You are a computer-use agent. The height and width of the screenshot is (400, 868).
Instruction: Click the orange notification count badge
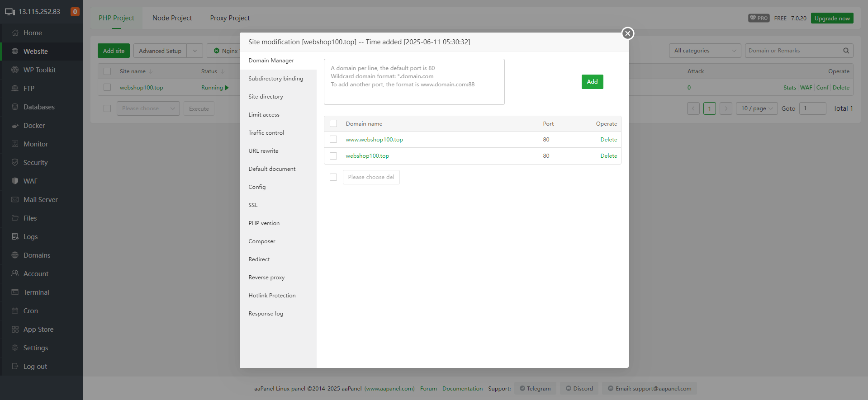pyautogui.click(x=75, y=12)
